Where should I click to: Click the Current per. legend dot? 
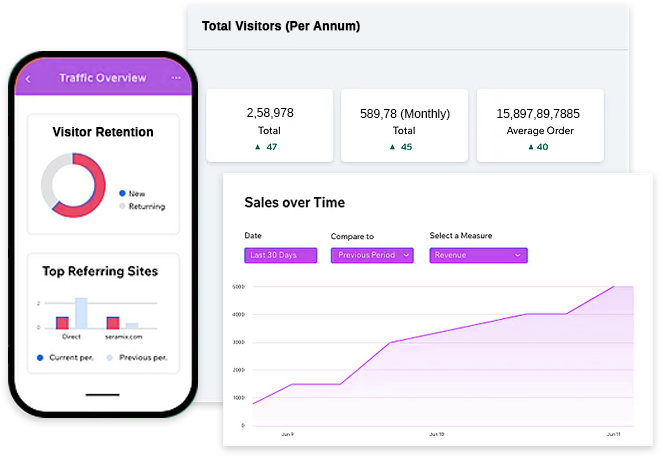[x=40, y=358]
